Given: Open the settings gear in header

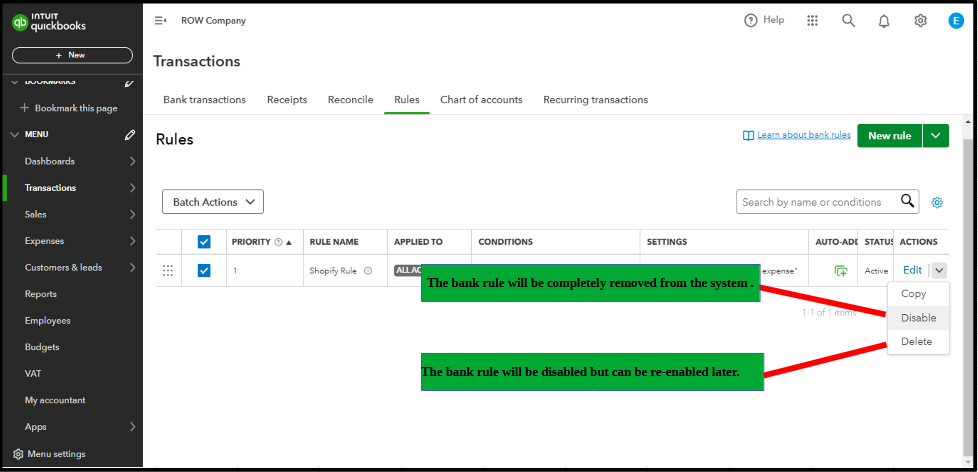Looking at the screenshot, I should 921,21.
